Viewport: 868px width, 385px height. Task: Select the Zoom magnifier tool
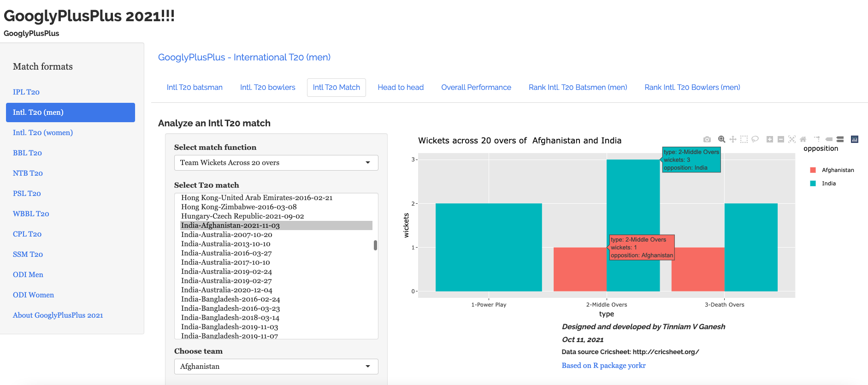click(x=722, y=139)
